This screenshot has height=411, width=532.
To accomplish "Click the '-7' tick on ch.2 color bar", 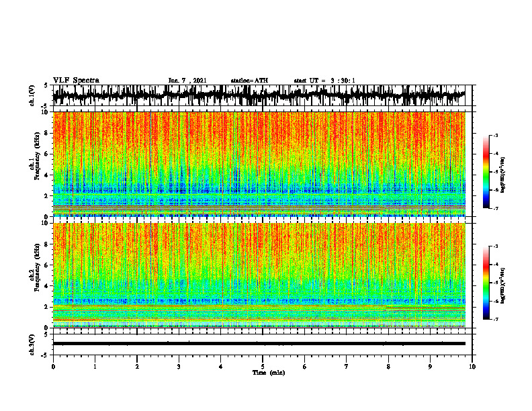I will (x=495, y=319).
